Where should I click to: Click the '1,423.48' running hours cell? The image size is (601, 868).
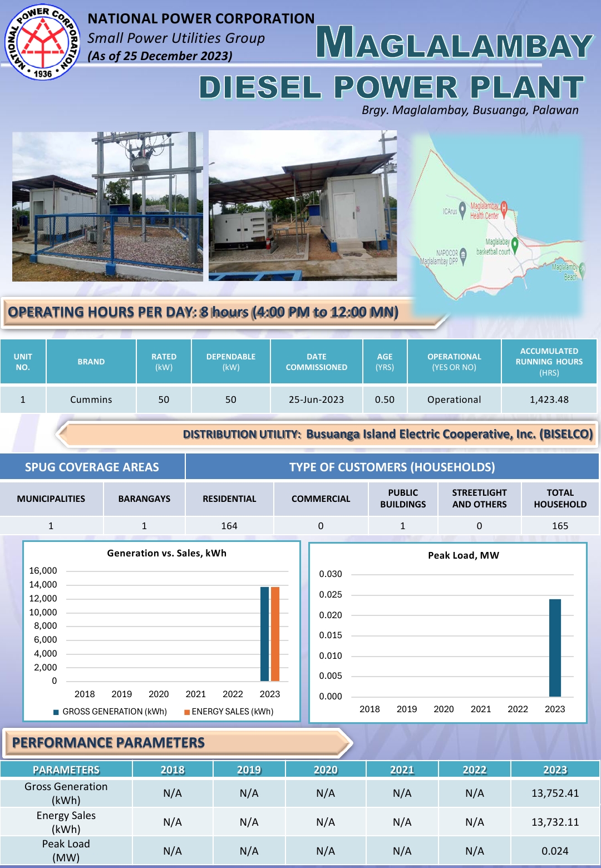(x=549, y=400)
